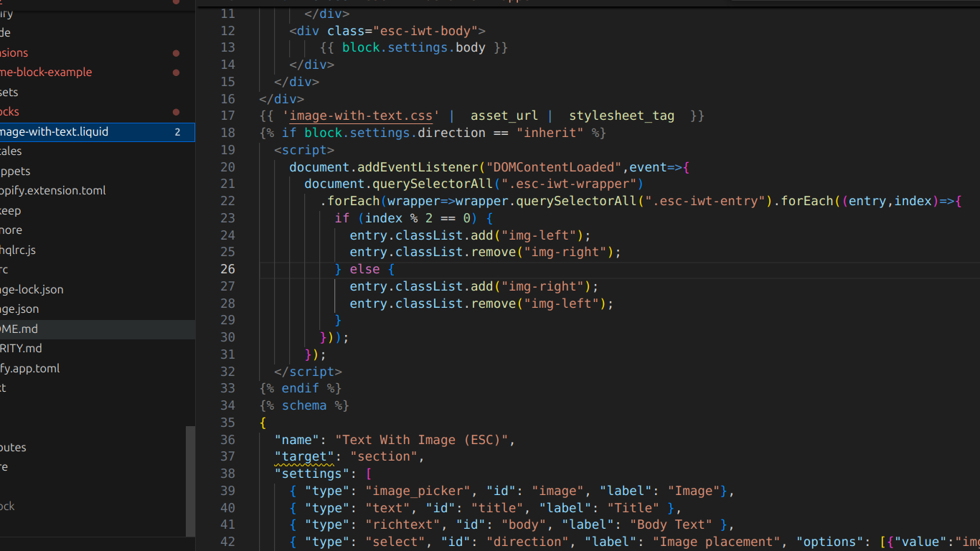The image size is (980, 551).
Task: Place cursor on the opening script tag
Action: pos(304,151)
